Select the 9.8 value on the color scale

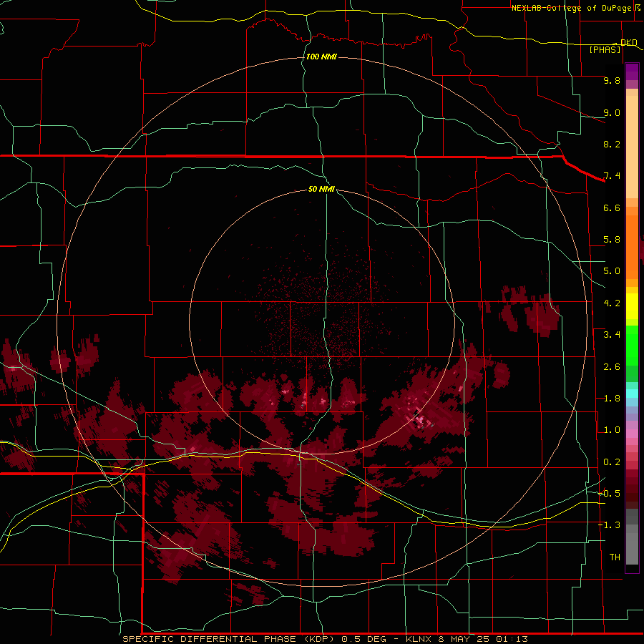612,80
